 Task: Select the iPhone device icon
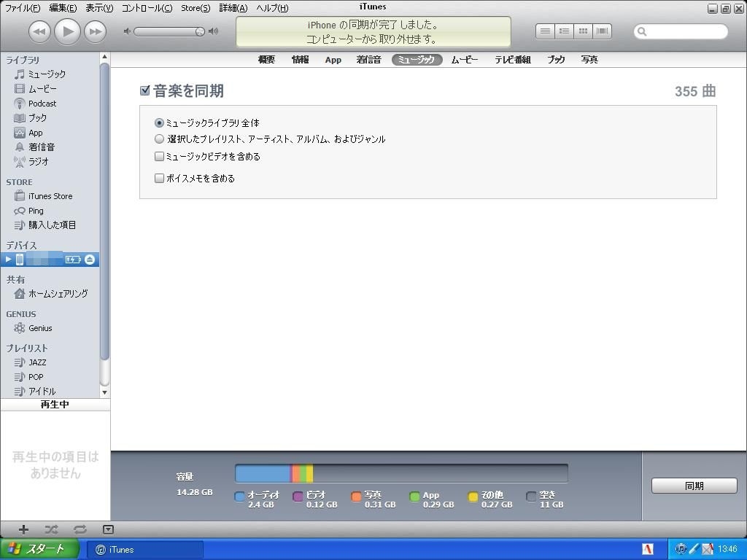click(x=20, y=260)
